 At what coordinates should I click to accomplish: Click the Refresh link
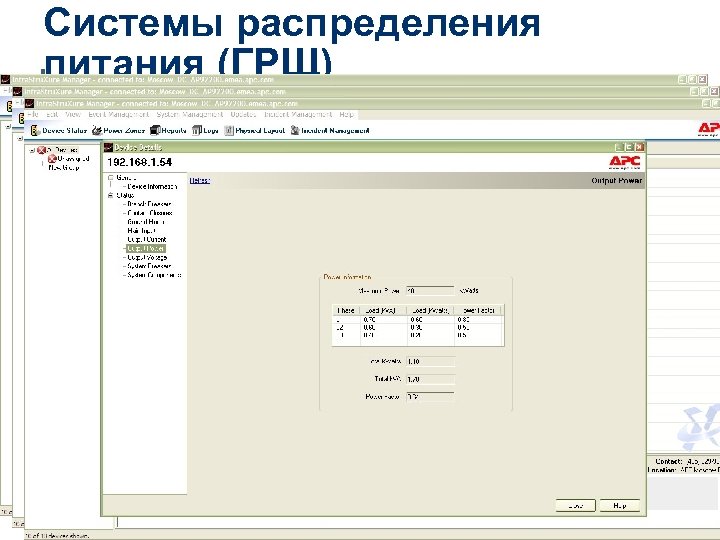(200, 180)
